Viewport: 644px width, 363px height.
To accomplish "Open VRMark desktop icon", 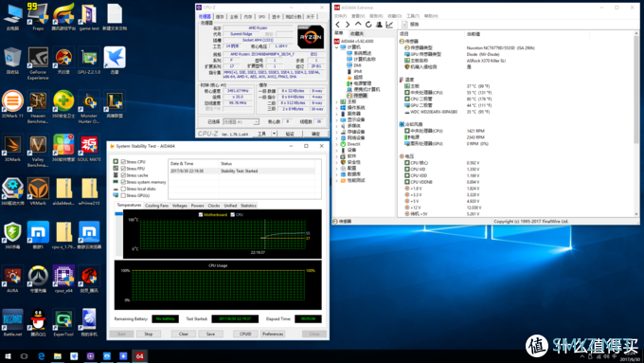I will pos(38,191).
